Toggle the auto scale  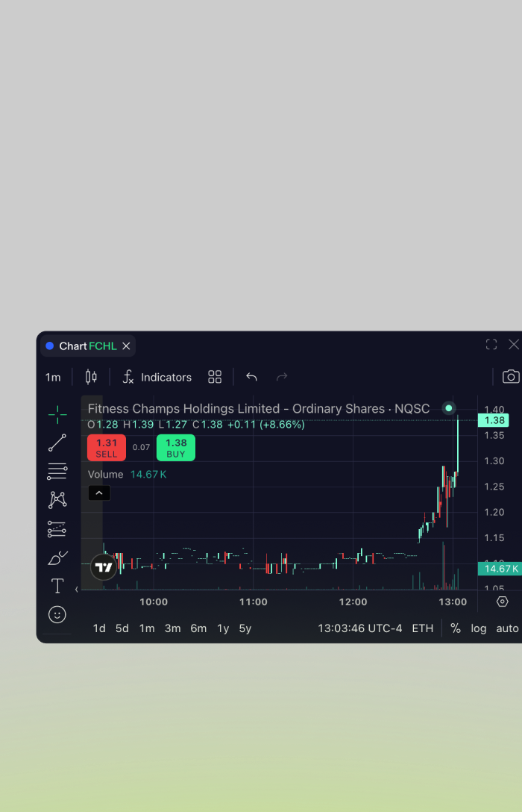coord(508,628)
